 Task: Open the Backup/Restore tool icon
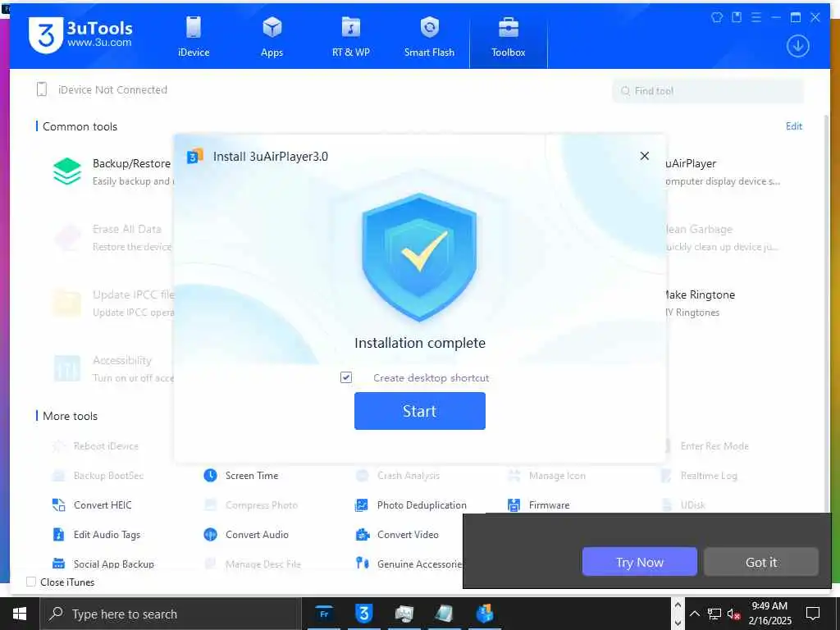pos(67,171)
